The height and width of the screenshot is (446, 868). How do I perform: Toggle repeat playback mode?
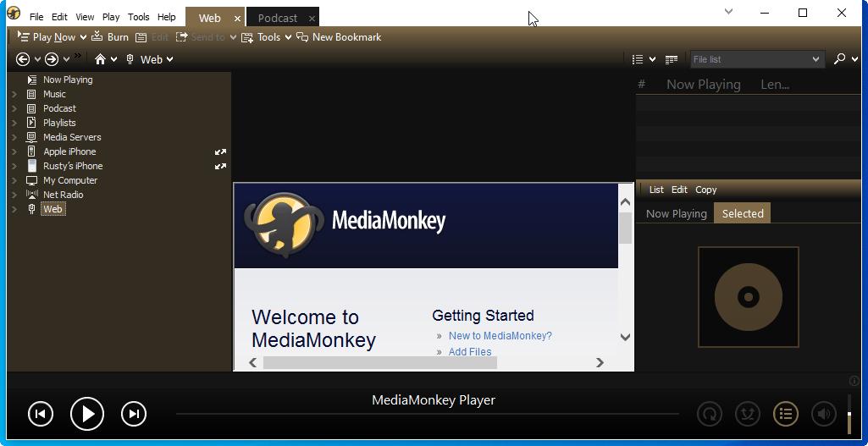[x=709, y=414]
